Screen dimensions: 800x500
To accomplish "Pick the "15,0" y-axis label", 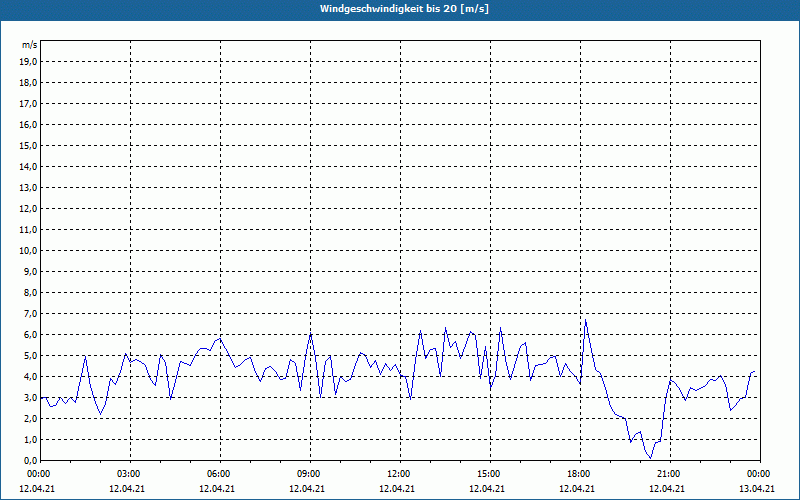I will click(28, 145).
